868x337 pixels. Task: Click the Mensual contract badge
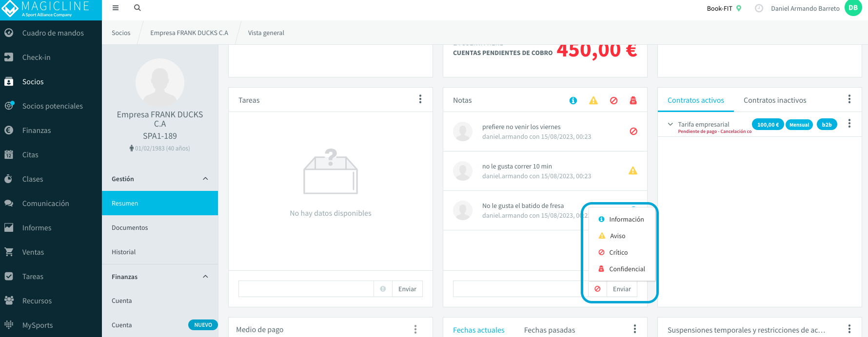(799, 125)
